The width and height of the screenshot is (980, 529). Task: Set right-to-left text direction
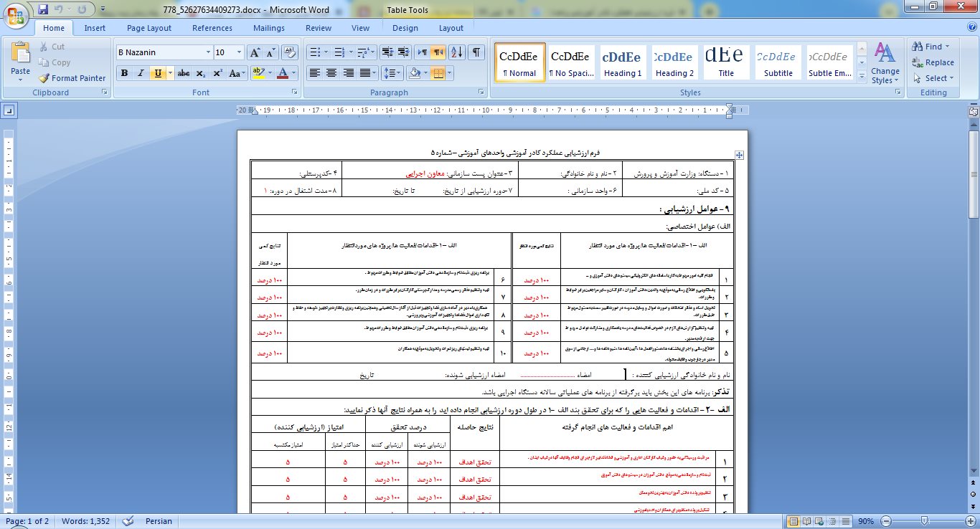(438, 52)
